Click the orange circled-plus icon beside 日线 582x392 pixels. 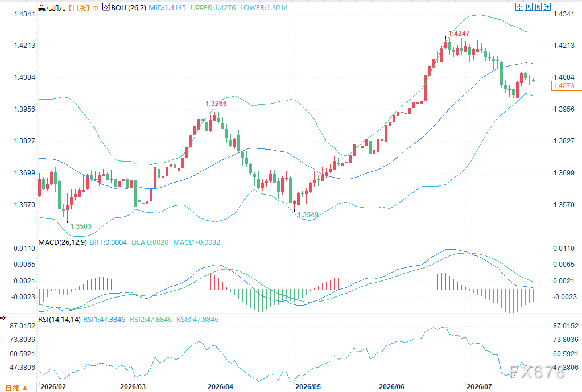pos(96,9)
